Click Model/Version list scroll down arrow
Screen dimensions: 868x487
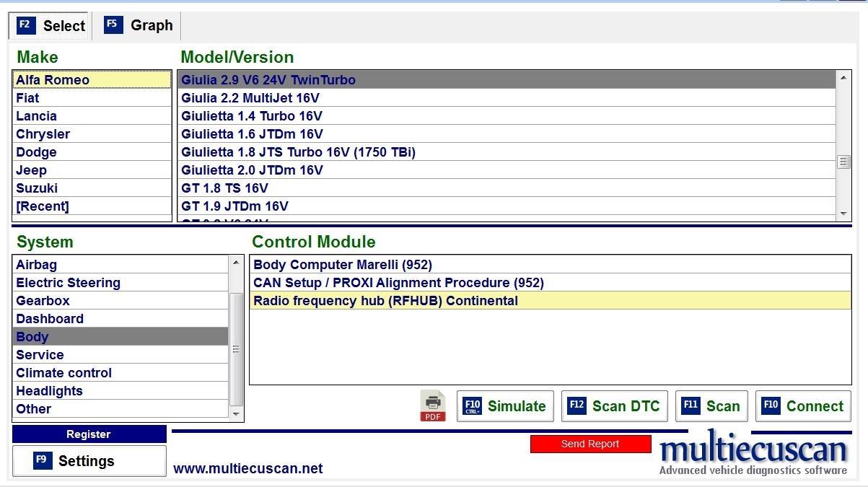(843, 214)
